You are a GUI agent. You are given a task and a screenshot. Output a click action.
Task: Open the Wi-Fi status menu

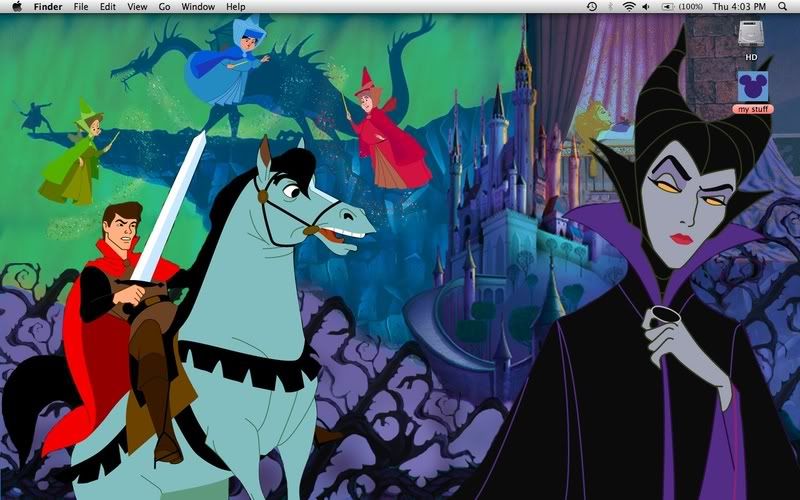(629, 6)
